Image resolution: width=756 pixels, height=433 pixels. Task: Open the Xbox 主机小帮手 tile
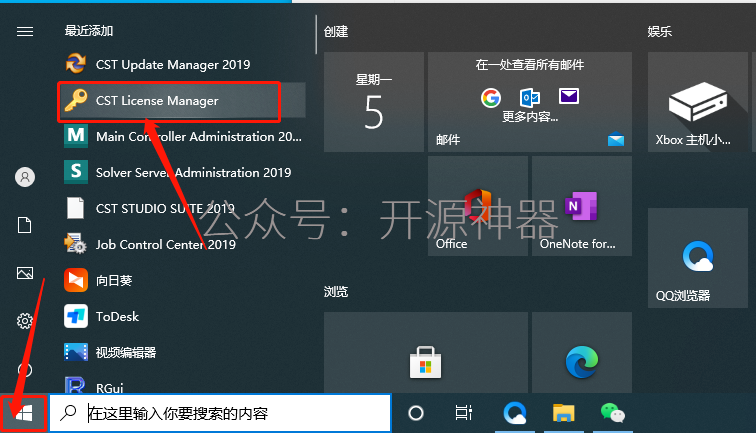tap(698, 102)
